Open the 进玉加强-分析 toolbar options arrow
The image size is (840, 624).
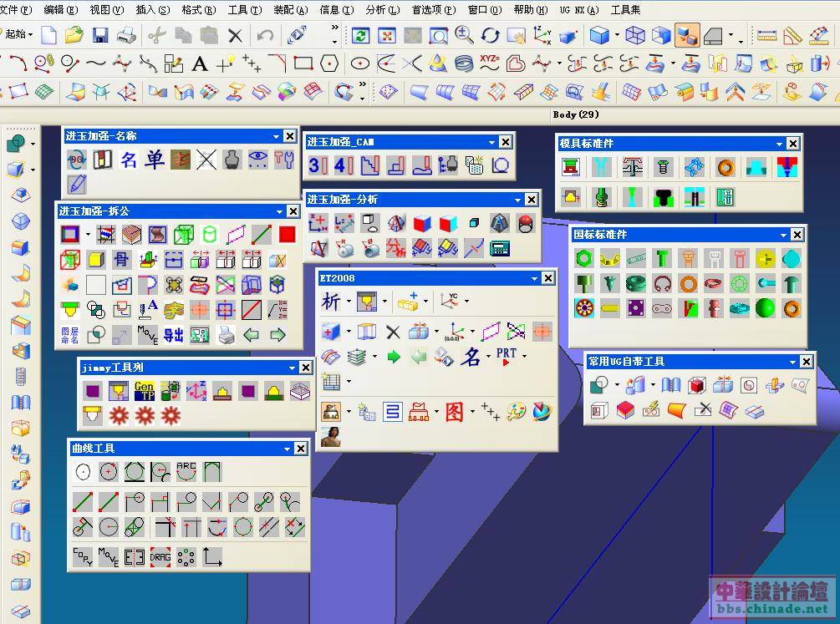click(x=517, y=200)
